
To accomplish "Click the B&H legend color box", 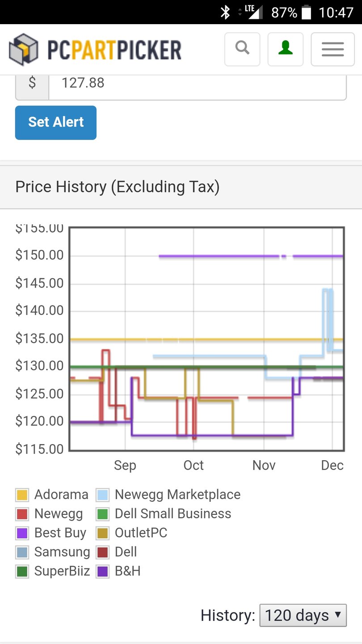I will [x=103, y=572].
